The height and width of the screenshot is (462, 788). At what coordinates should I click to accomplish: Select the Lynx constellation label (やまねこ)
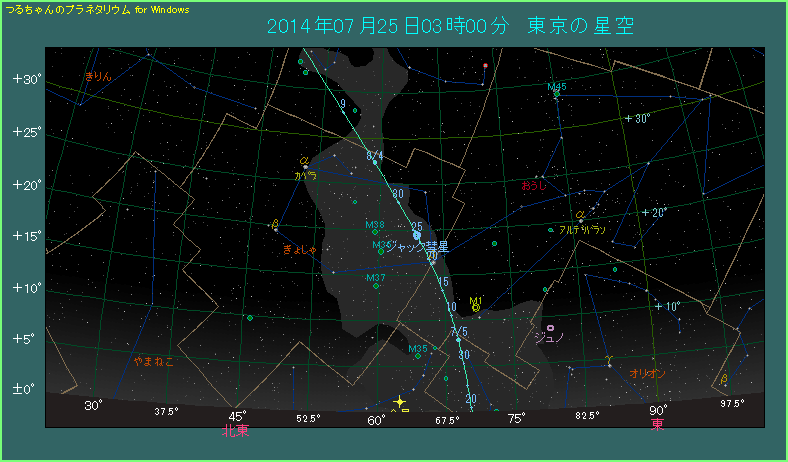pyautogui.click(x=153, y=361)
